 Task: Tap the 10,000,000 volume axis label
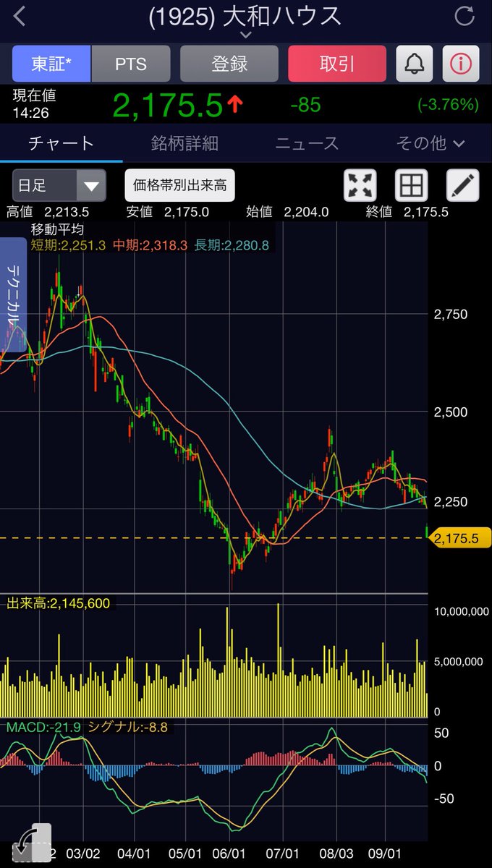pyautogui.click(x=462, y=611)
